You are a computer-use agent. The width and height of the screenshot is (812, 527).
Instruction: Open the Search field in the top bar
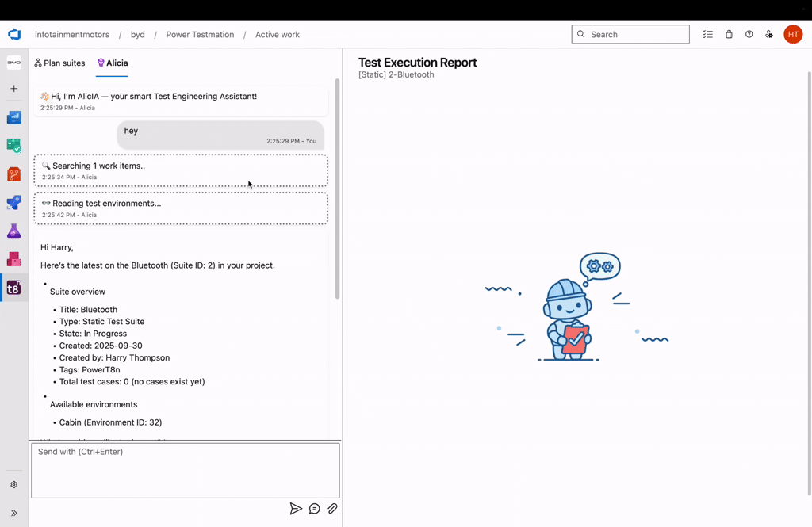(x=630, y=34)
